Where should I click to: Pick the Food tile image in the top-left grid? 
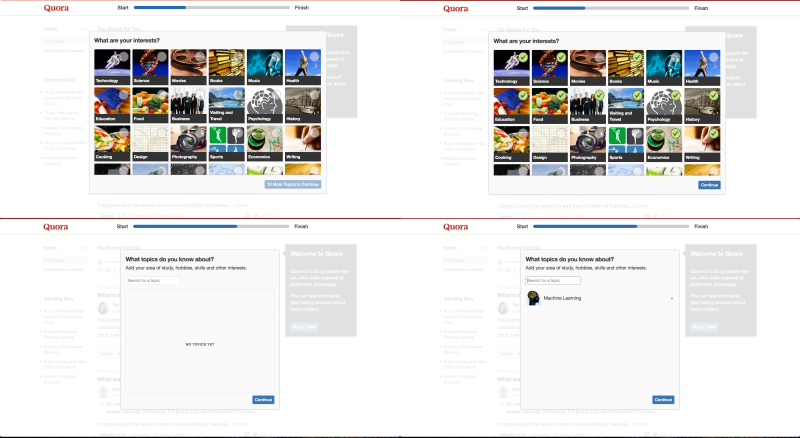tap(151, 105)
